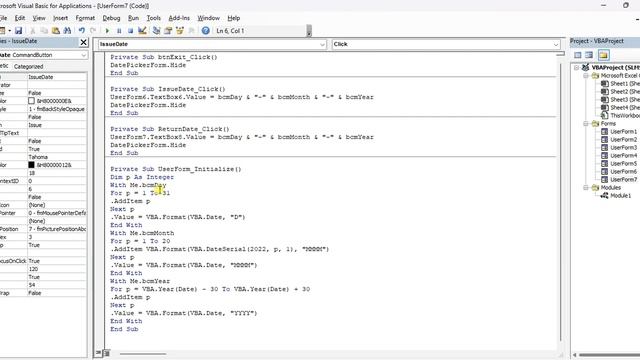Screen dimensions: 640x360
Task: Open the Debug menu
Action: click(x=111, y=18)
